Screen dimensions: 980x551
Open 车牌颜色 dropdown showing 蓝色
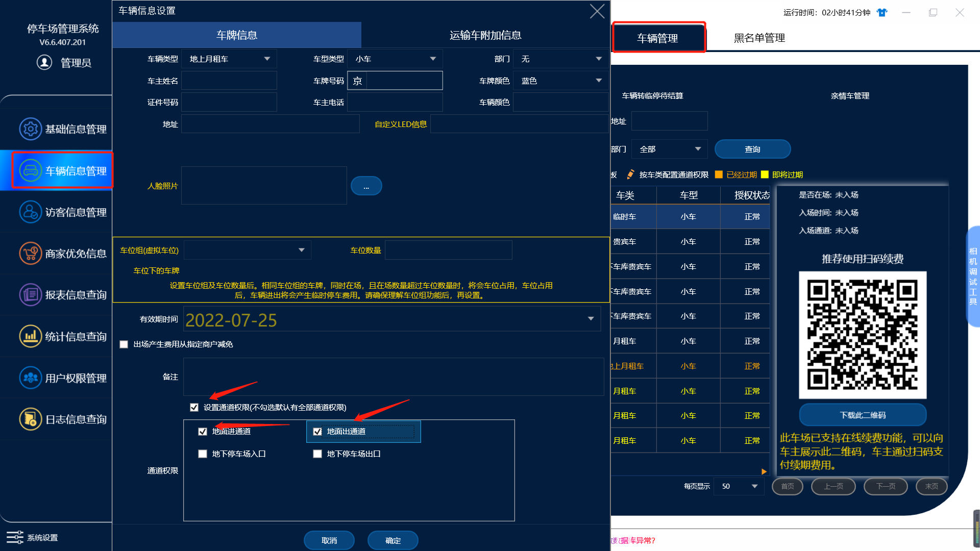point(561,81)
